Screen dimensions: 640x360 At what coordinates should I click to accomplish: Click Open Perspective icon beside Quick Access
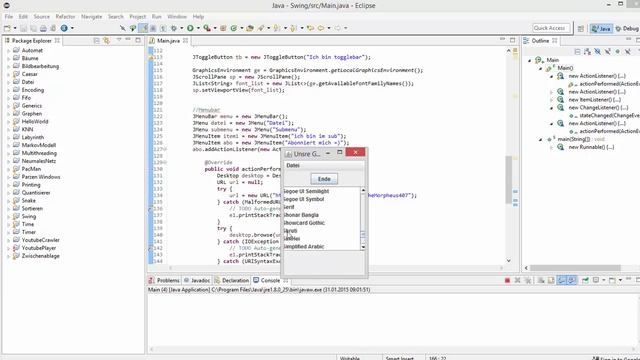pos(581,29)
